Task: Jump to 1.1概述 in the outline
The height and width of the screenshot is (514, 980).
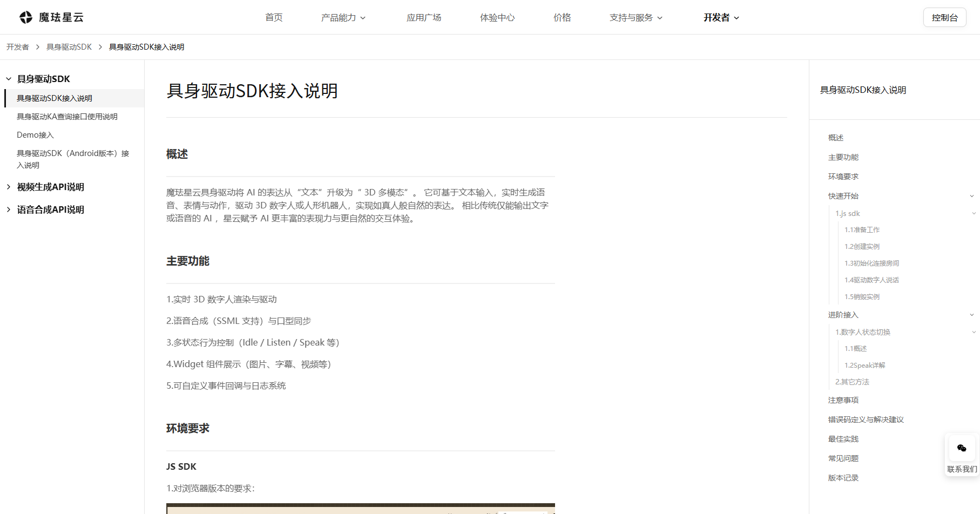Action: [x=855, y=348]
